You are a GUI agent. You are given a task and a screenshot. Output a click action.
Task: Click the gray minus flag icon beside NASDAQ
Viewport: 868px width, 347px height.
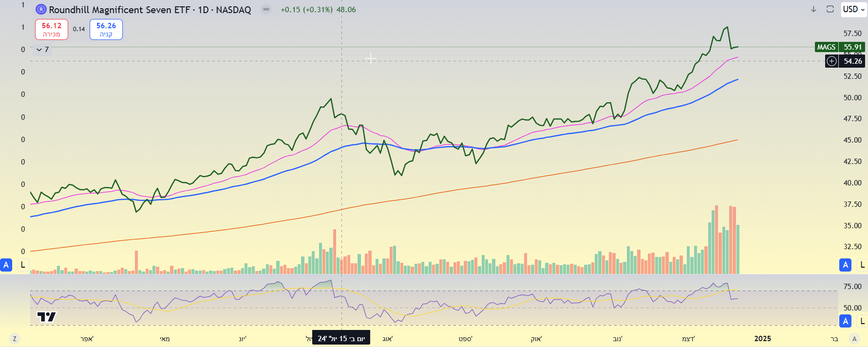266,9
